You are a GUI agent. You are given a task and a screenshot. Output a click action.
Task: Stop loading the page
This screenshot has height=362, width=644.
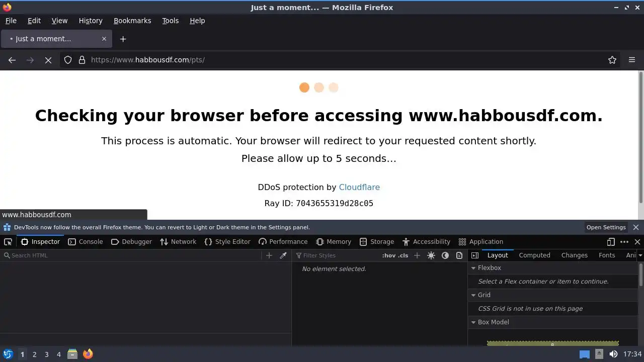(48, 60)
